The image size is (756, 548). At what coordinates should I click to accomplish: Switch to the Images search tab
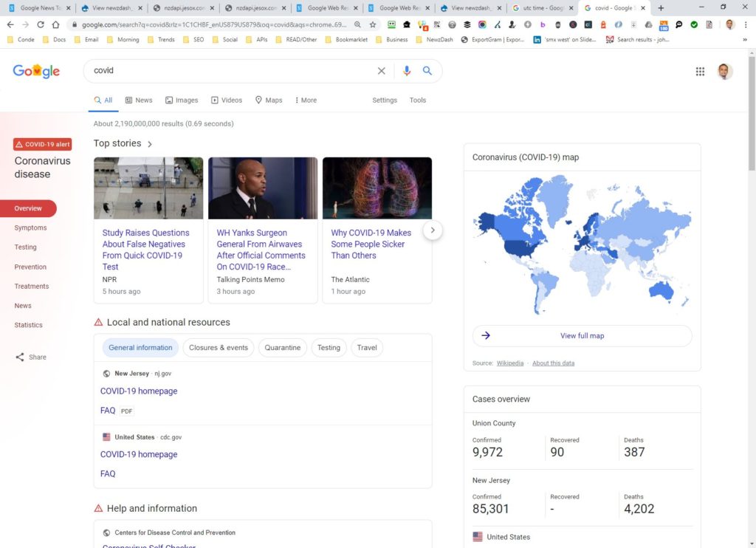tap(182, 100)
